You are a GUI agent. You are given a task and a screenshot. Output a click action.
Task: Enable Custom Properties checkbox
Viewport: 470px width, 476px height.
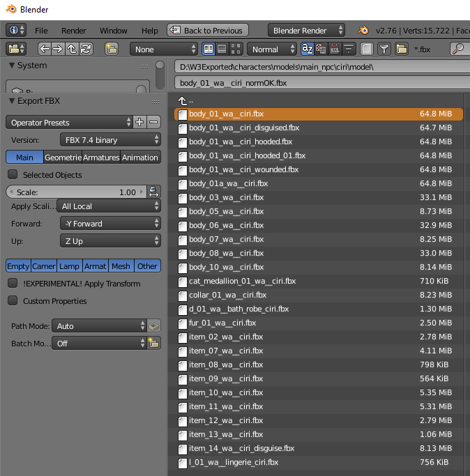(13, 300)
